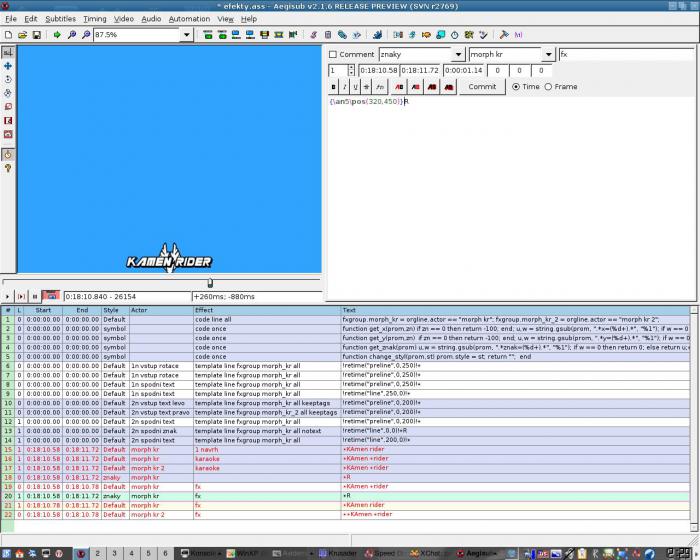700x560 pixels.
Task: Select subtitle row 15 with effect 1 navrh
Action: [346, 450]
